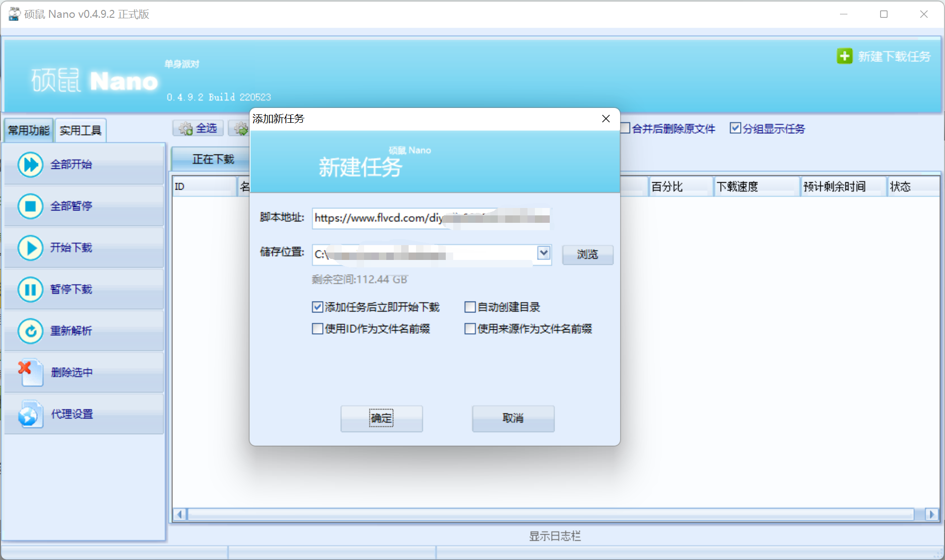Click the 开始下载 play icon
Image resolution: width=945 pixels, height=560 pixels.
30,248
